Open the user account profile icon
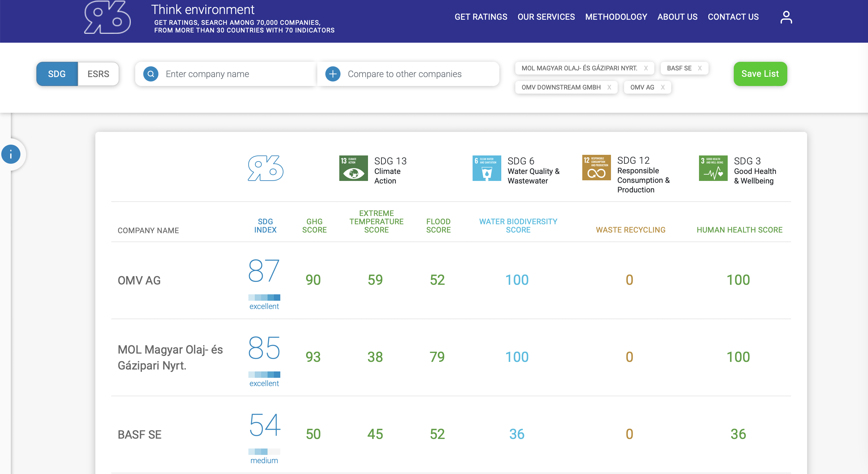868x474 pixels. (x=786, y=17)
